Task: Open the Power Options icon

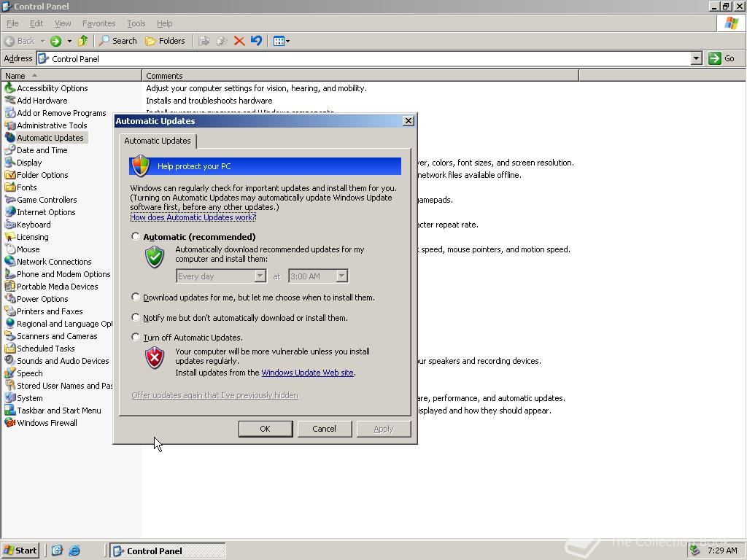Action: [10, 298]
